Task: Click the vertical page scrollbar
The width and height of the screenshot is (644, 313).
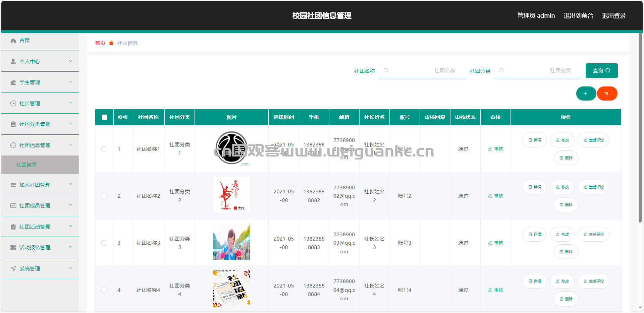Action: coord(640,127)
